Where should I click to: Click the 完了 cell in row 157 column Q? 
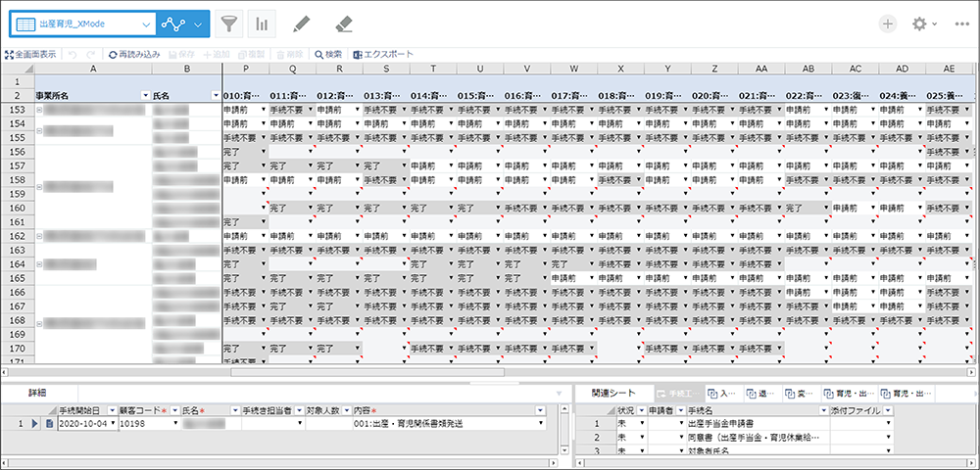click(292, 165)
